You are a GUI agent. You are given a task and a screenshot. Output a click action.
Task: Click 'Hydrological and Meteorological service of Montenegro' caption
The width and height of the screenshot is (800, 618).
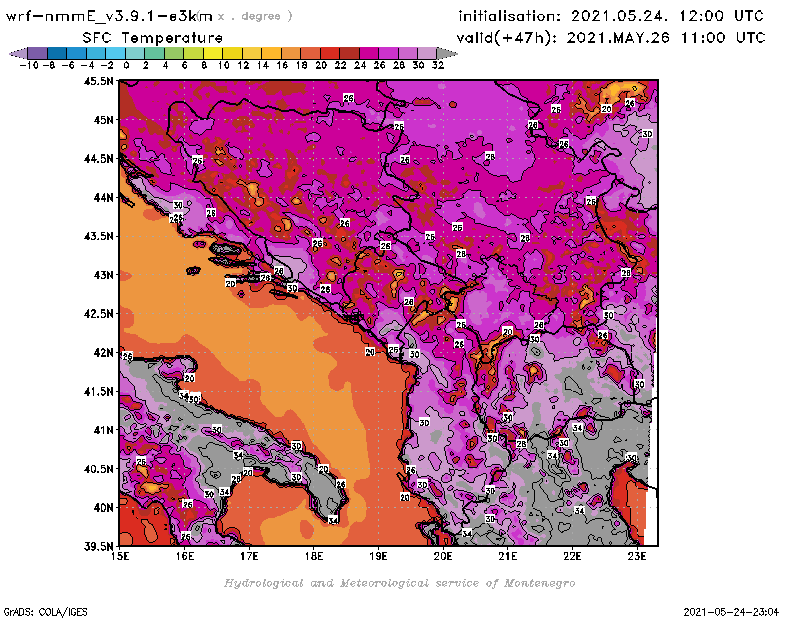pos(399,583)
